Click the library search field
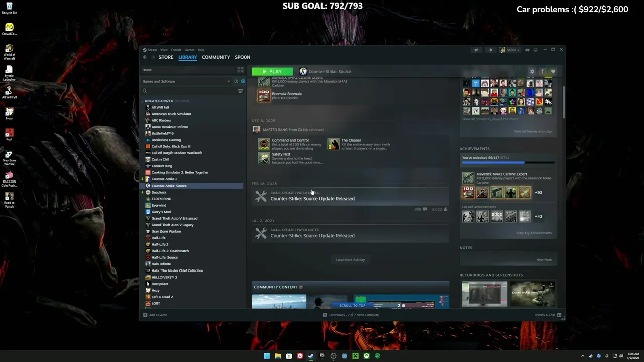 coord(189,91)
